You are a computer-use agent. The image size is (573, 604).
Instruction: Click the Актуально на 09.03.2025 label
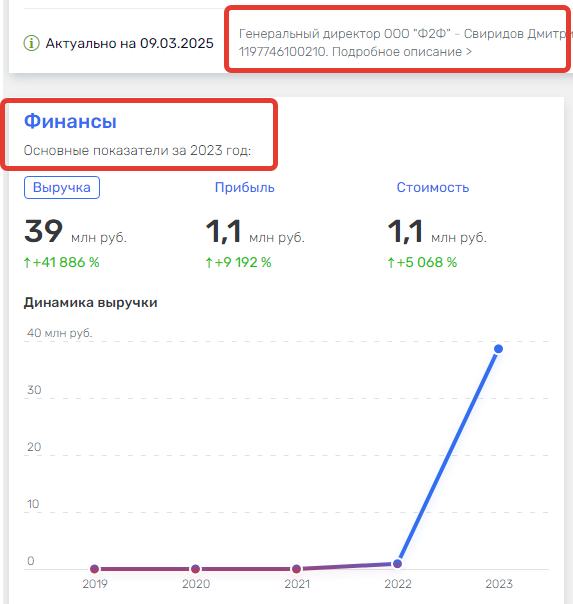pyautogui.click(x=129, y=43)
